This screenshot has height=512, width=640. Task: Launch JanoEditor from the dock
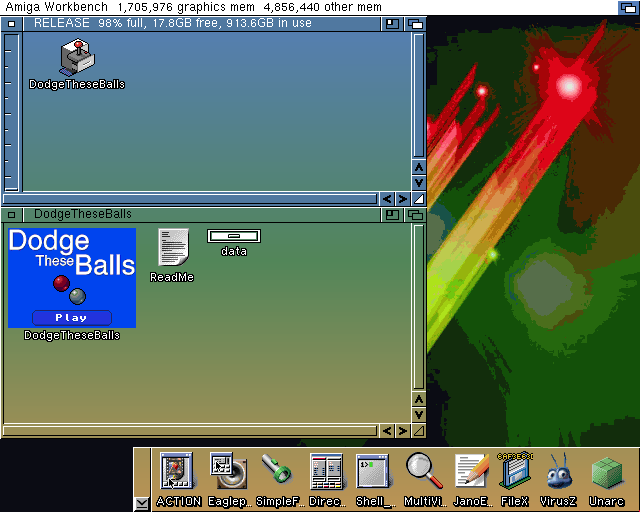click(472, 471)
